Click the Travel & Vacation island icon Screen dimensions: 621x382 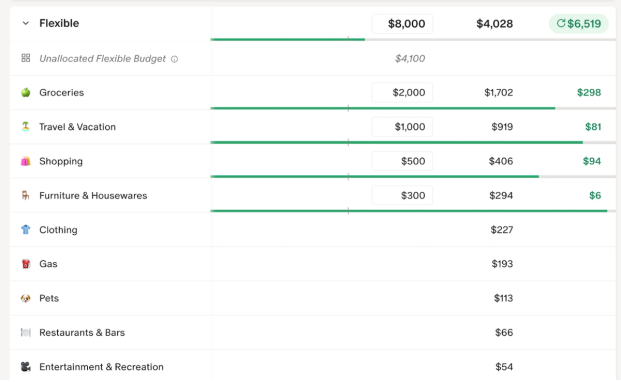click(26, 127)
